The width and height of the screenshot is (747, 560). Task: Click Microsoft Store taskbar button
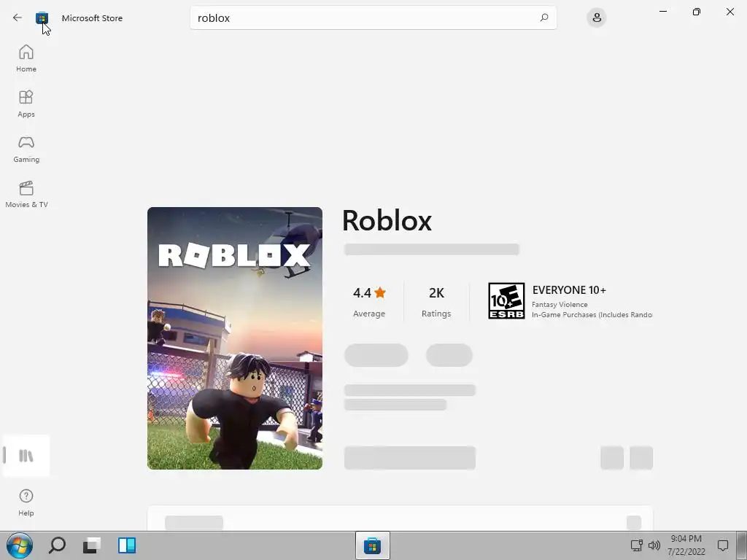click(373, 545)
